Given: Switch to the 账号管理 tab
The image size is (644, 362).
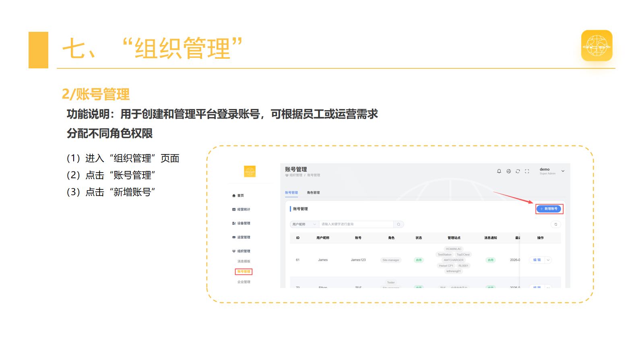Looking at the screenshot, I should pos(291,193).
